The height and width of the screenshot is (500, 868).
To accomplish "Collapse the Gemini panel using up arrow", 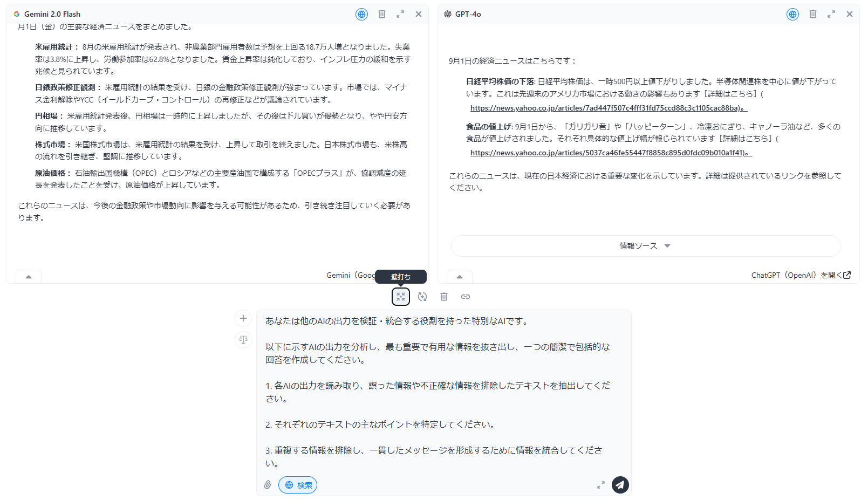I will pyautogui.click(x=29, y=277).
